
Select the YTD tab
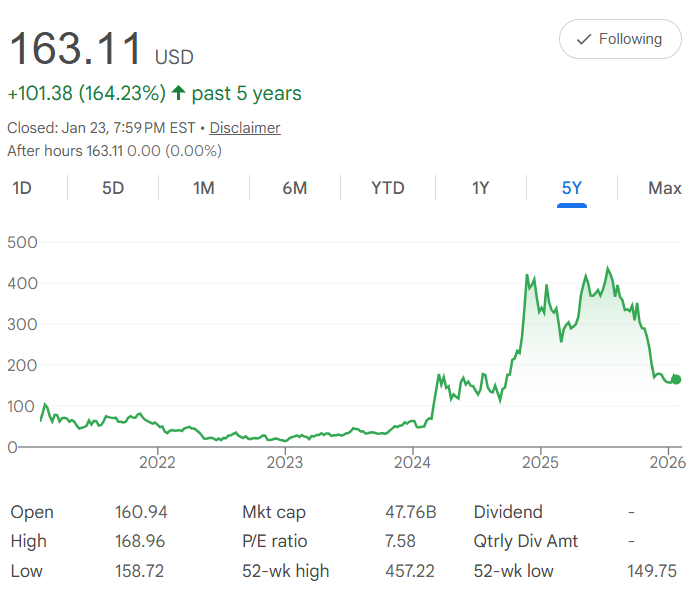coord(387,188)
